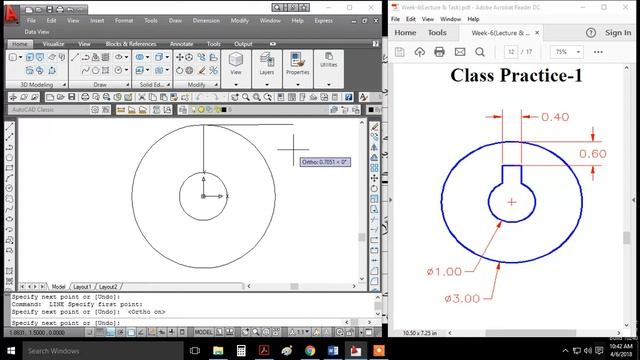Expand the Layers ribbon panel dropdown arrow
This screenshot has height=360, width=640.
click(x=267, y=84)
